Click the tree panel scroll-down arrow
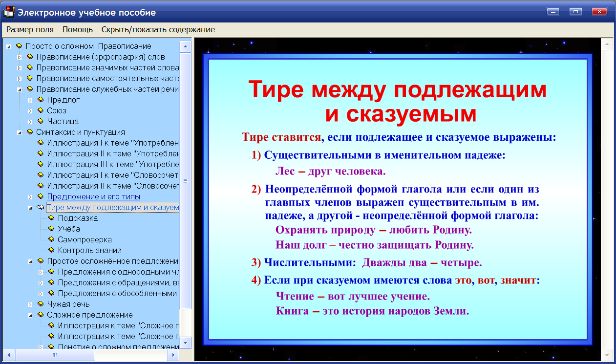The width and height of the screenshot is (616, 364). pyautogui.click(x=186, y=343)
